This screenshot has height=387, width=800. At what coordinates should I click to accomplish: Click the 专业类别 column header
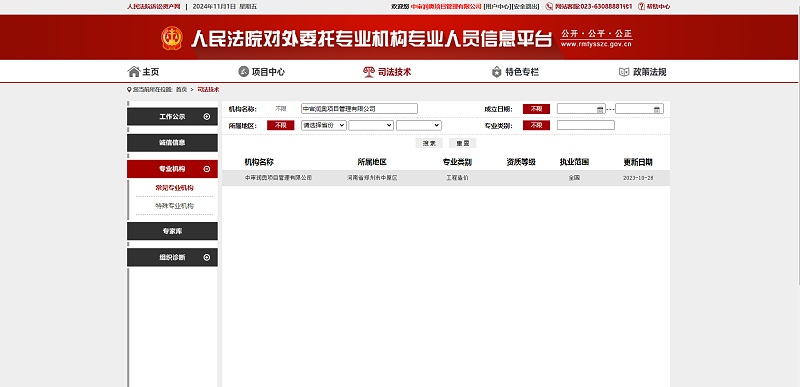click(457, 162)
